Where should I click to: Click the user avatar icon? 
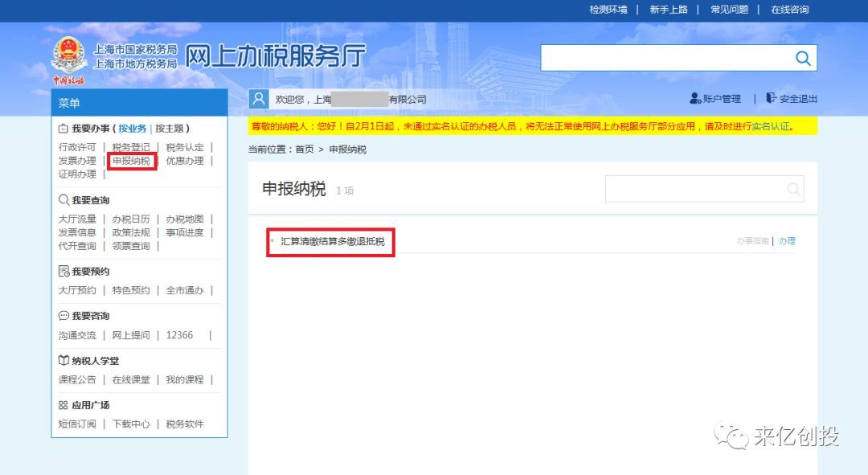tap(259, 99)
